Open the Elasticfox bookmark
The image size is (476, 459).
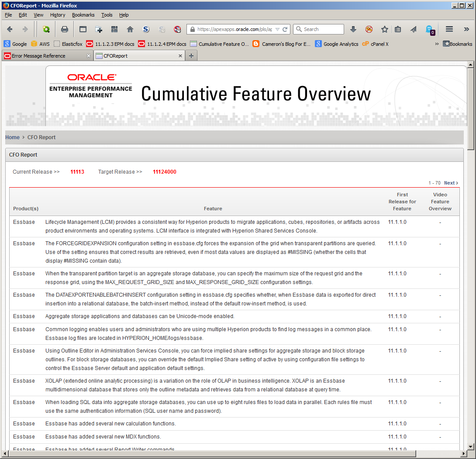pyautogui.click(x=68, y=44)
